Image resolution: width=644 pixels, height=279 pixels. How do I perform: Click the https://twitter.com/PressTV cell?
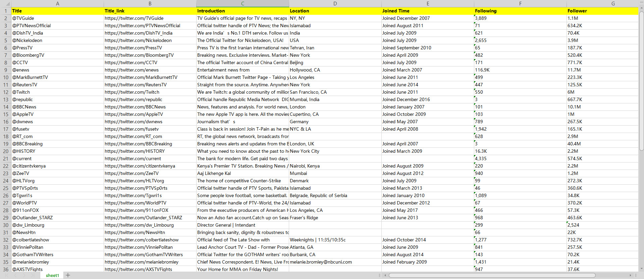tap(150, 48)
